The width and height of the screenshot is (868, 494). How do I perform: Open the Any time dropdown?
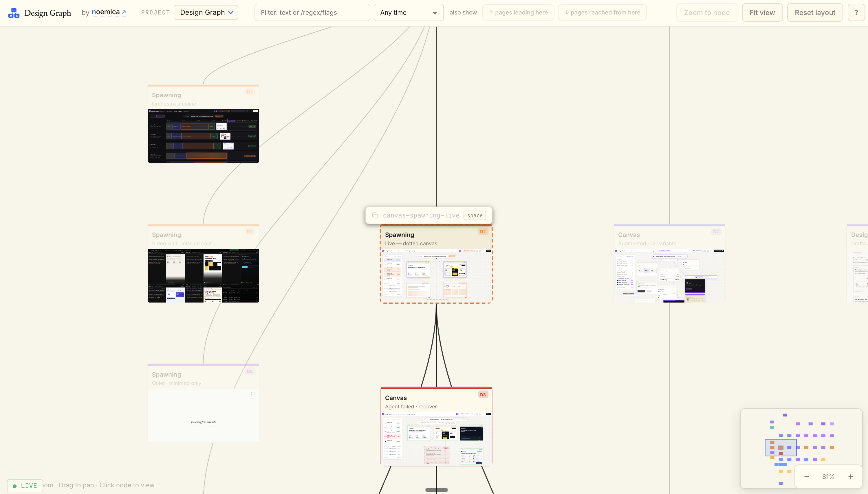408,12
